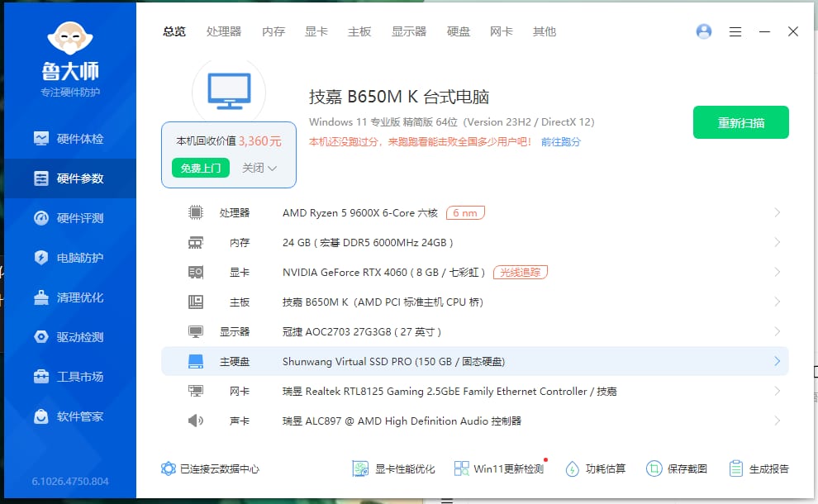Open 驱动检测 in the sidebar
This screenshot has height=504, width=818.
[x=69, y=337]
